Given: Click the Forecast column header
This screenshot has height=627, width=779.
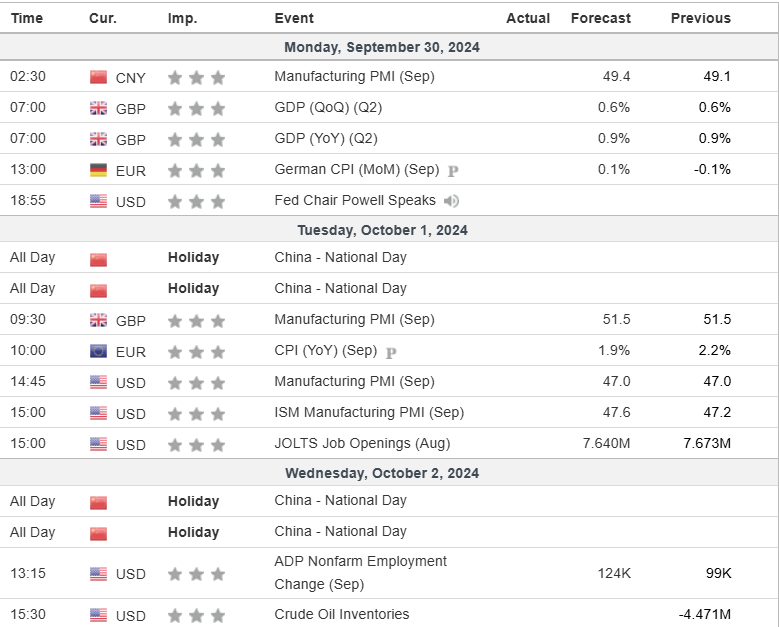Looking at the screenshot, I should tap(600, 18).
